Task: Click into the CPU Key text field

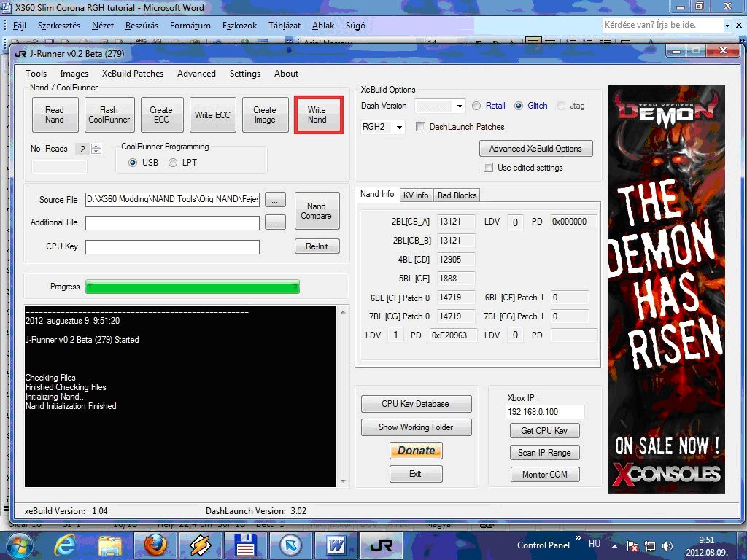Action: [x=172, y=247]
